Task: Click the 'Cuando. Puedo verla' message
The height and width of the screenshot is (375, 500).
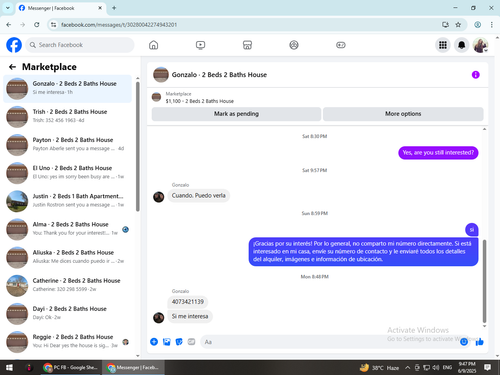Action: pyautogui.click(x=199, y=195)
